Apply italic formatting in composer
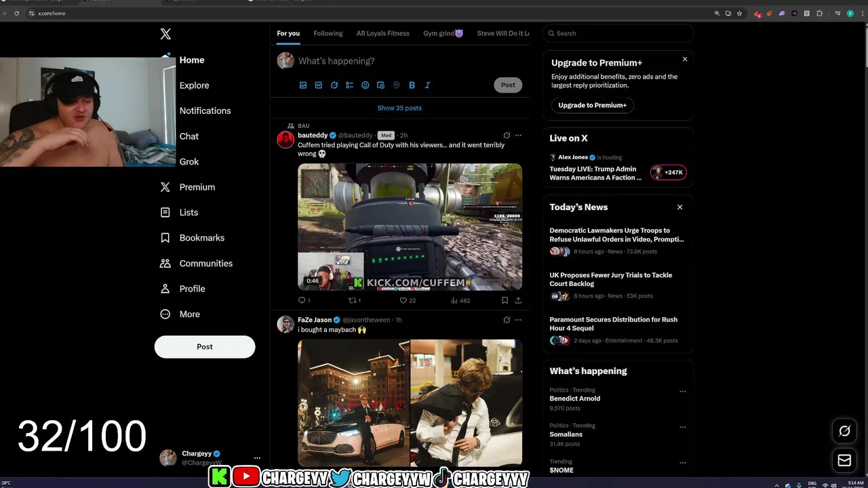 click(x=427, y=85)
